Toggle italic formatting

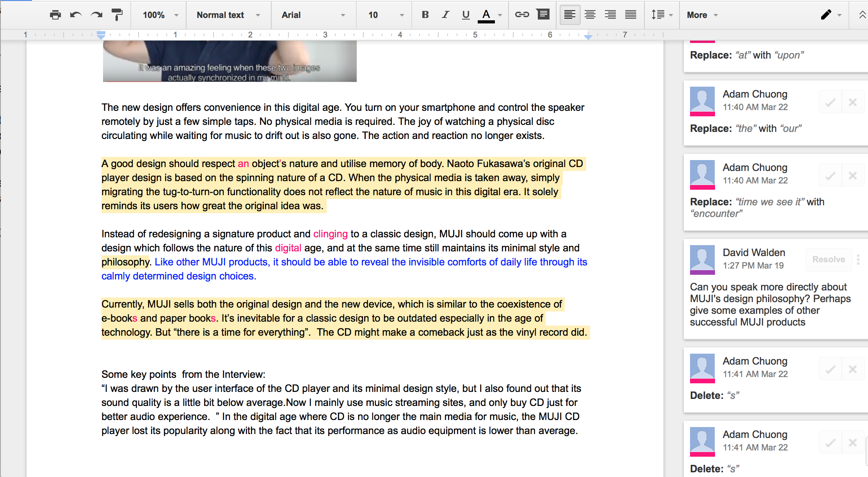click(x=445, y=15)
